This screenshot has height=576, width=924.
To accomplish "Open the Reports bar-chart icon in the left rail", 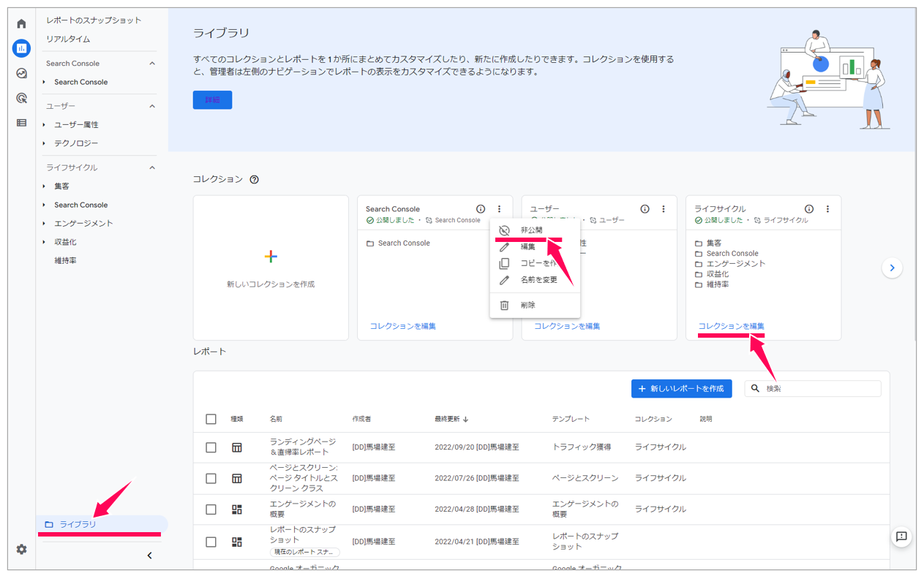I will (21, 48).
